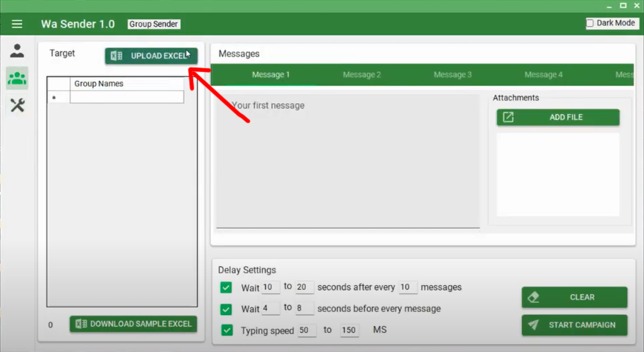This screenshot has width=644, height=352.
Task: Open the hamburger menu icon
Action: (17, 23)
